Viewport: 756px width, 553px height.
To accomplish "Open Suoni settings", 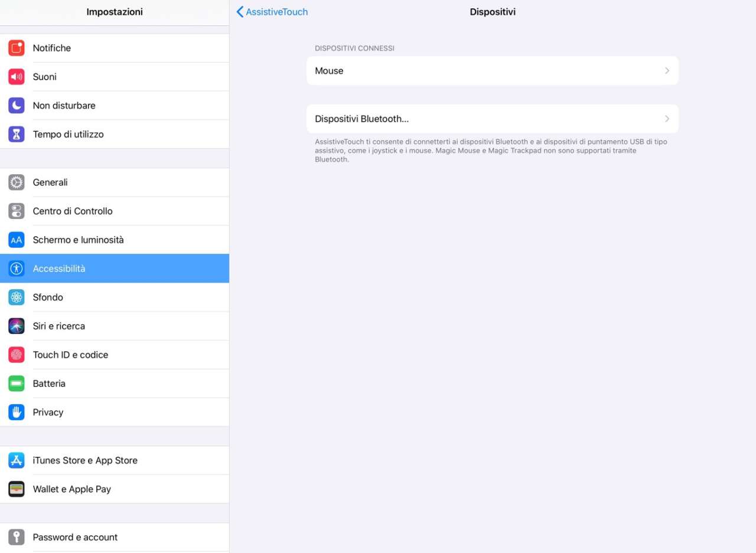I will 115,77.
